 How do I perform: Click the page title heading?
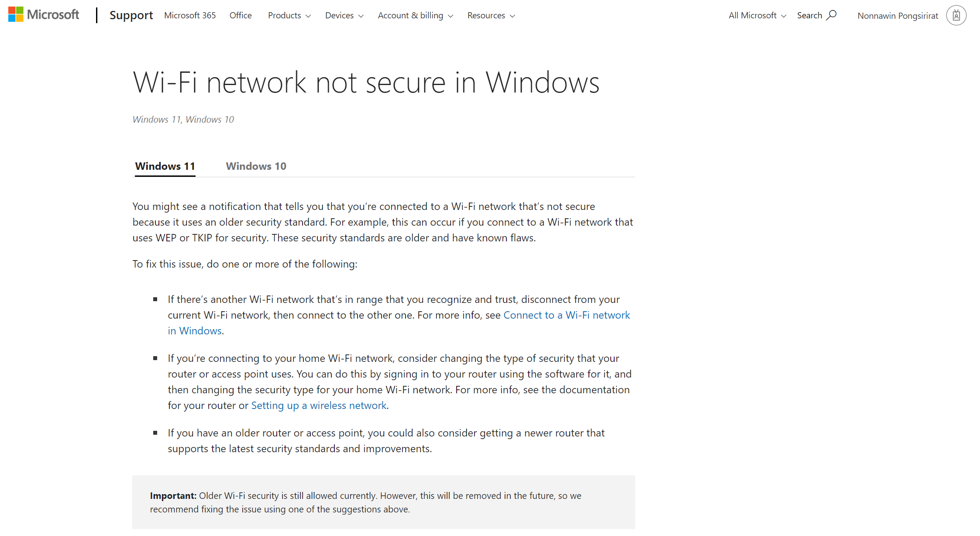pyautogui.click(x=366, y=82)
